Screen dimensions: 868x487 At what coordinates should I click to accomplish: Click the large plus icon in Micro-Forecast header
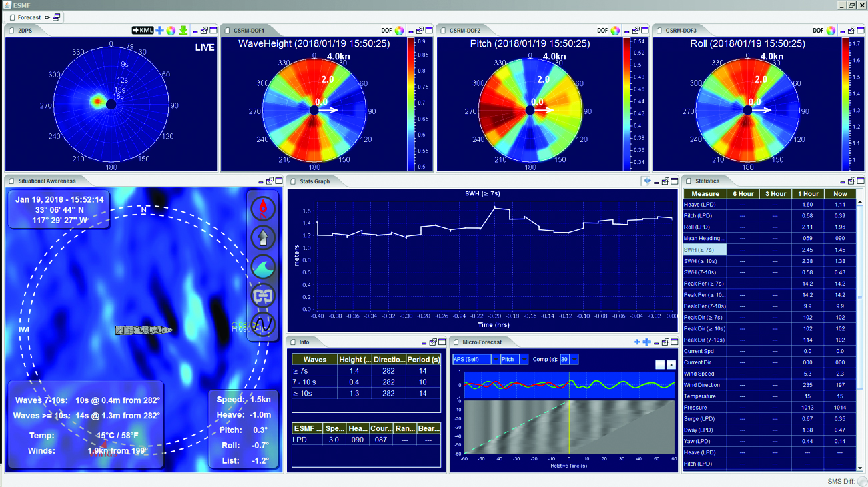tap(646, 342)
